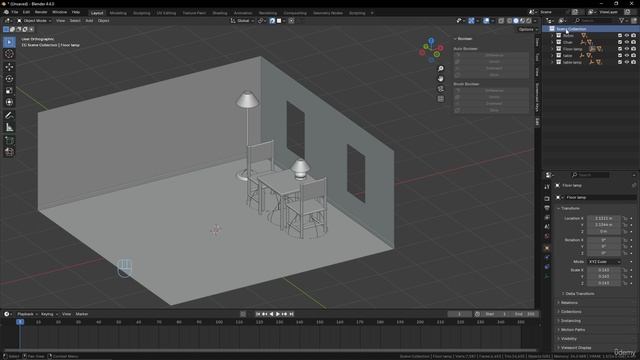Select the Select Box tool
Image resolution: width=640 pixels, height=360 pixels.
pos(9,42)
